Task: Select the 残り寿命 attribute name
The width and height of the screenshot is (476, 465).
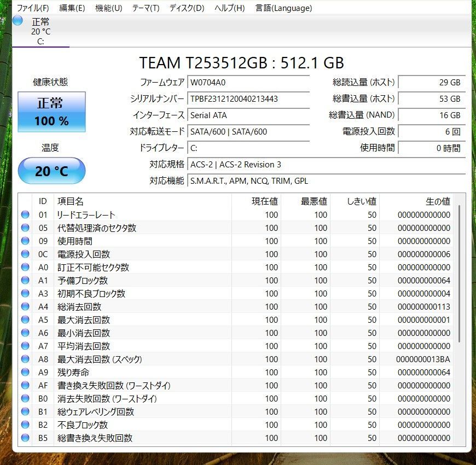Action: (x=73, y=372)
